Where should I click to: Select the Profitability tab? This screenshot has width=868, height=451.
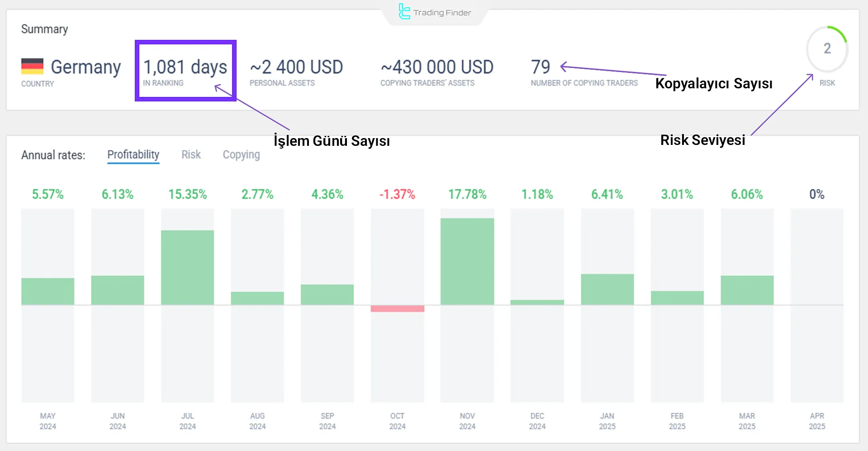coord(133,154)
